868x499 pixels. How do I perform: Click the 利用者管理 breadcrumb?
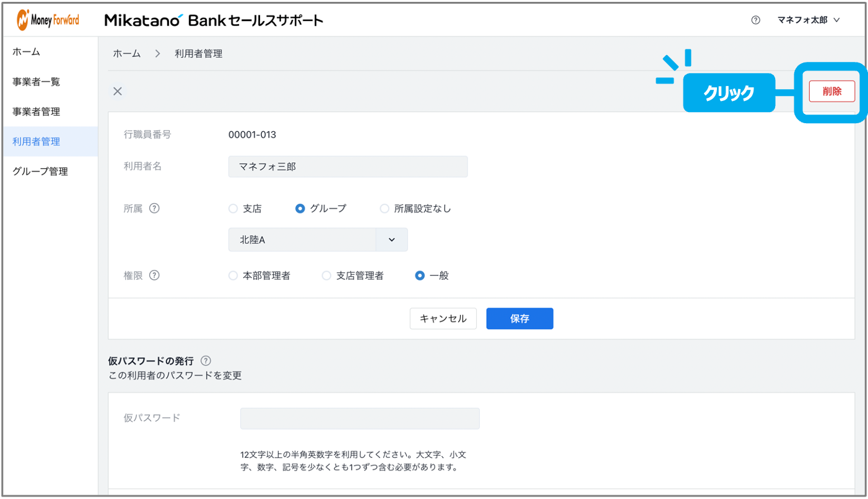click(199, 54)
